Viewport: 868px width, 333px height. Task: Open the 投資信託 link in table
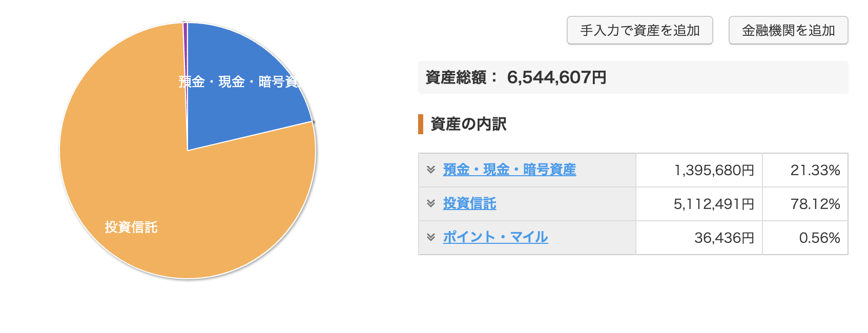(x=469, y=203)
